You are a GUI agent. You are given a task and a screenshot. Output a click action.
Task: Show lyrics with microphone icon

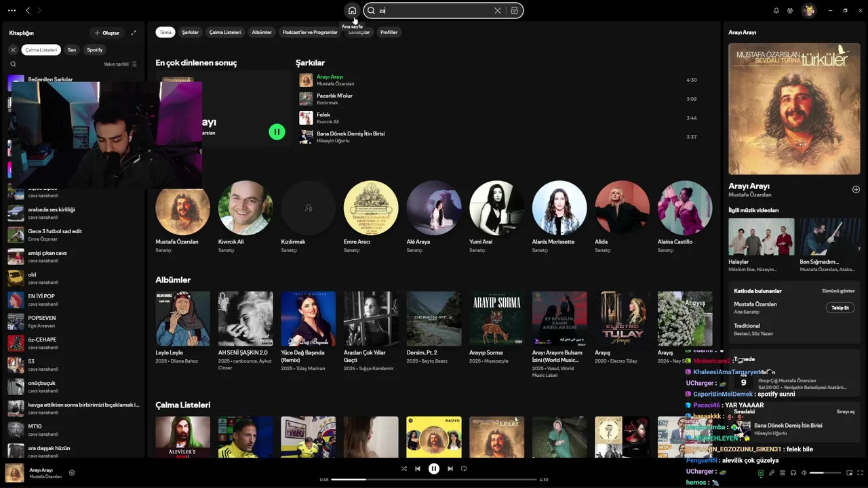(x=771, y=473)
